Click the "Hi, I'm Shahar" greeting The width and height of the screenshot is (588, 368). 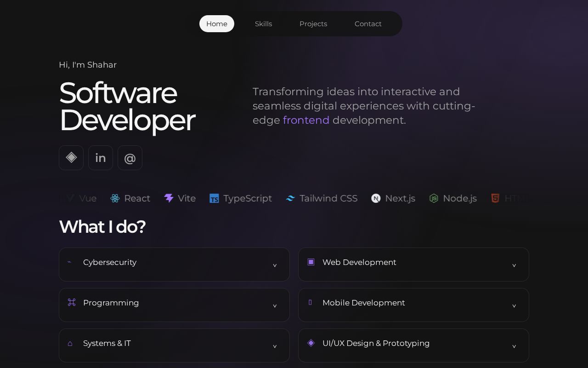click(x=88, y=65)
